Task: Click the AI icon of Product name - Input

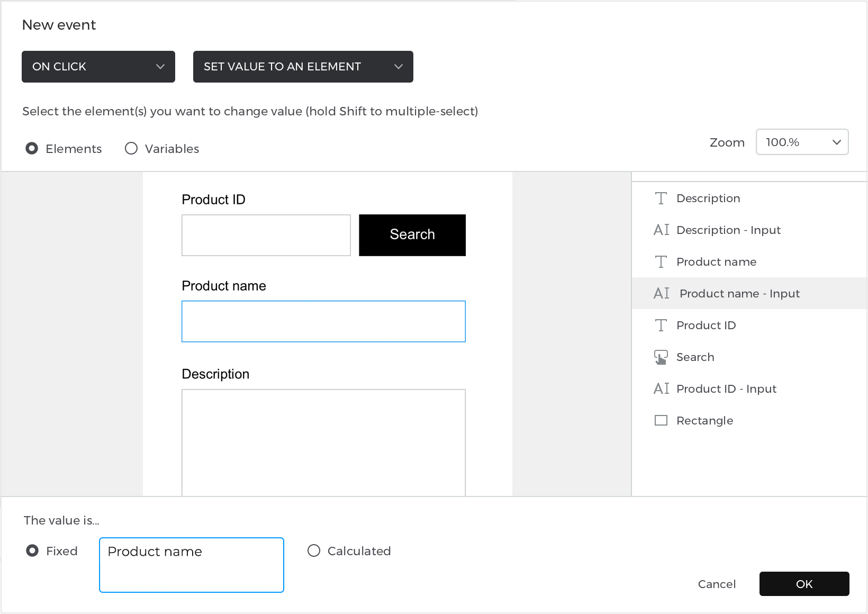Action: click(661, 293)
